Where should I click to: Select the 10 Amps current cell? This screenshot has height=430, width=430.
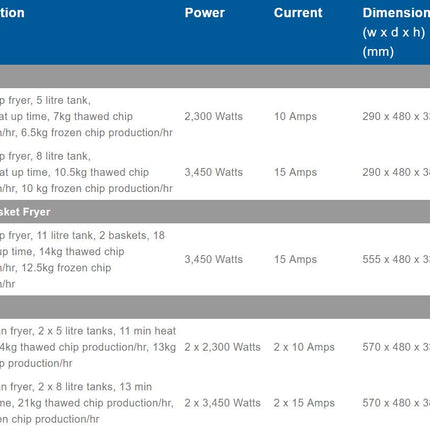(295, 116)
